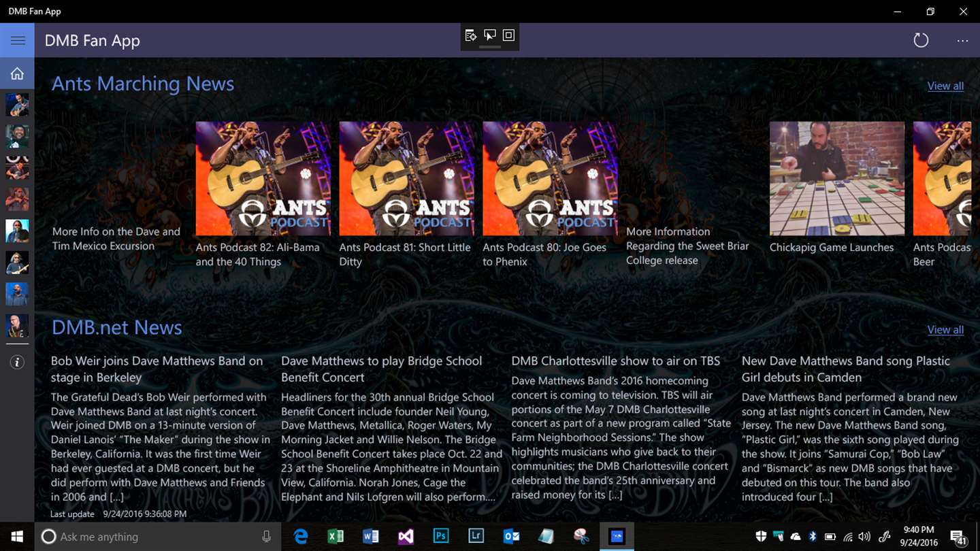Viewport: 980px width, 551px height.
Task: Click the 'Ask me anything' search box
Action: [158, 537]
